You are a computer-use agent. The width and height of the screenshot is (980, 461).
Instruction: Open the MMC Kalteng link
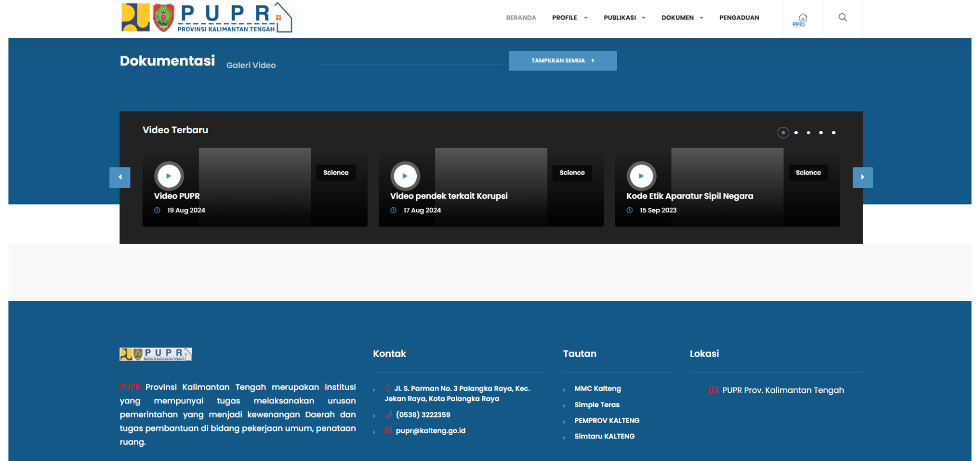pyautogui.click(x=597, y=389)
